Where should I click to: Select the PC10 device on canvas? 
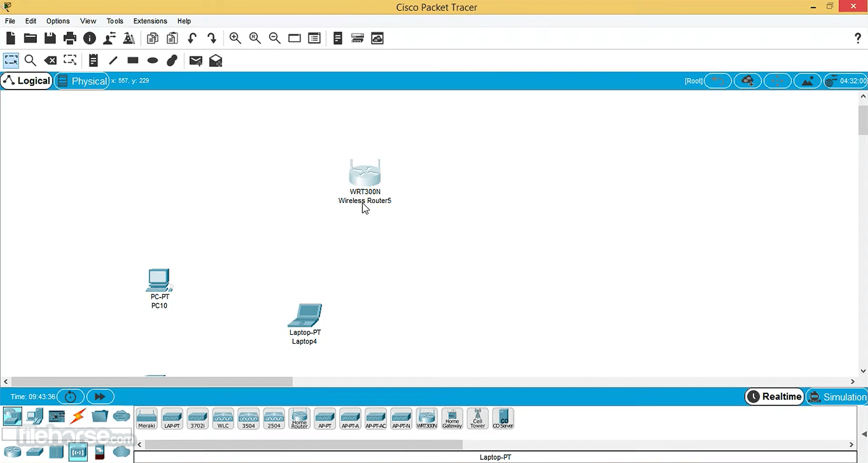coord(159,280)
